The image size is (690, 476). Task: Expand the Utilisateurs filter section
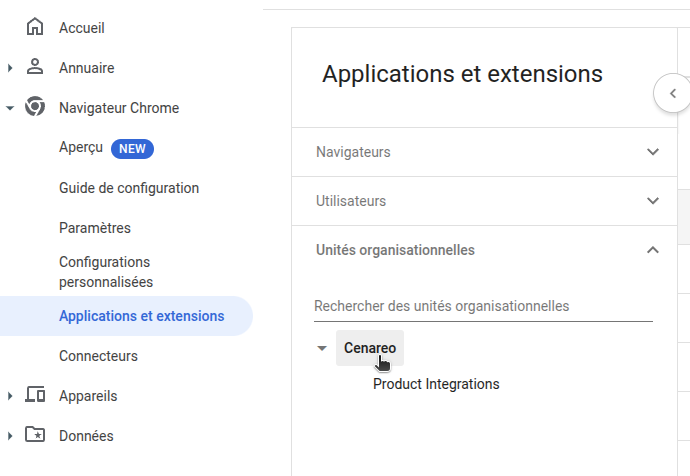pos(653,201)
